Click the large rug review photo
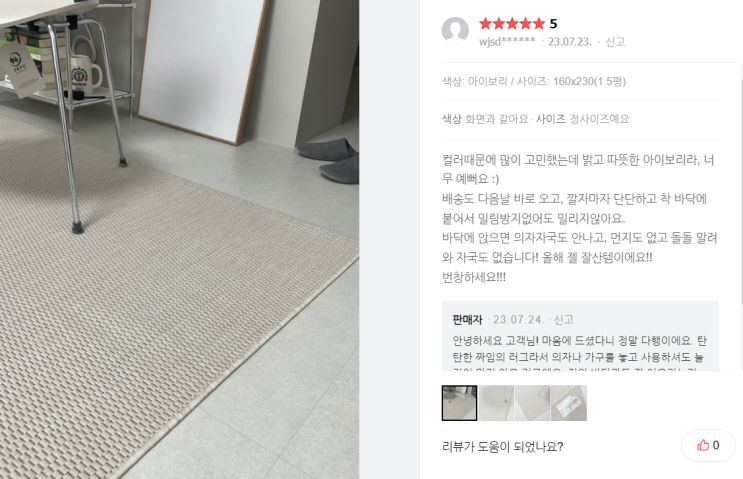Viewport: 743px width, 479px height. click(x=179, y=239)
